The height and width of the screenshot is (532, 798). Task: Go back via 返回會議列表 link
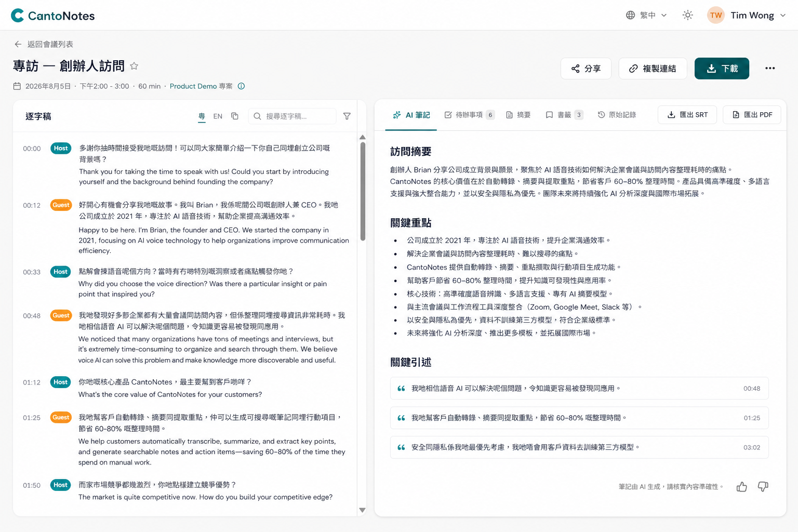(x=44, y=44)
